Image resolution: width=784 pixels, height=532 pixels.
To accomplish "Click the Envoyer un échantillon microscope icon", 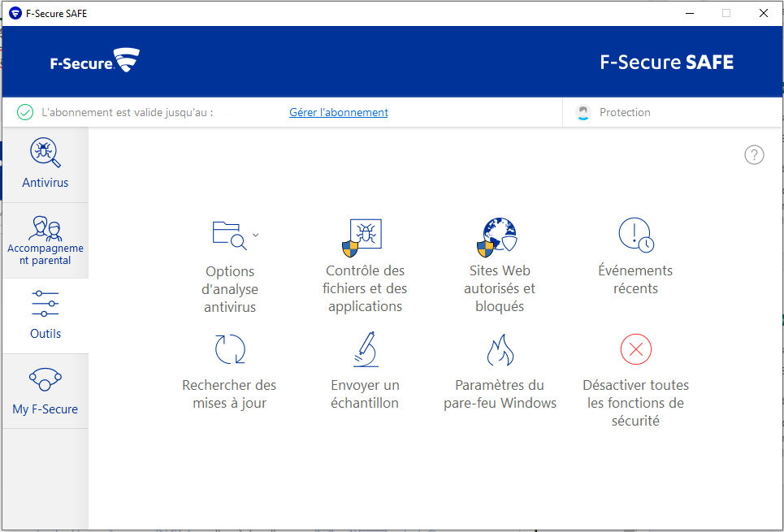I will 366,349.
